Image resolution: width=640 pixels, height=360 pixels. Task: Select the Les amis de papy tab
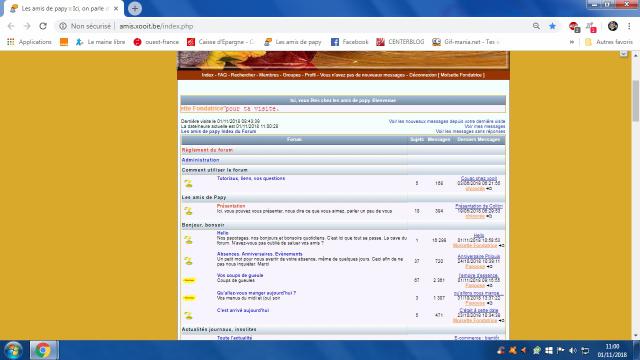click(x=63, y=8)
